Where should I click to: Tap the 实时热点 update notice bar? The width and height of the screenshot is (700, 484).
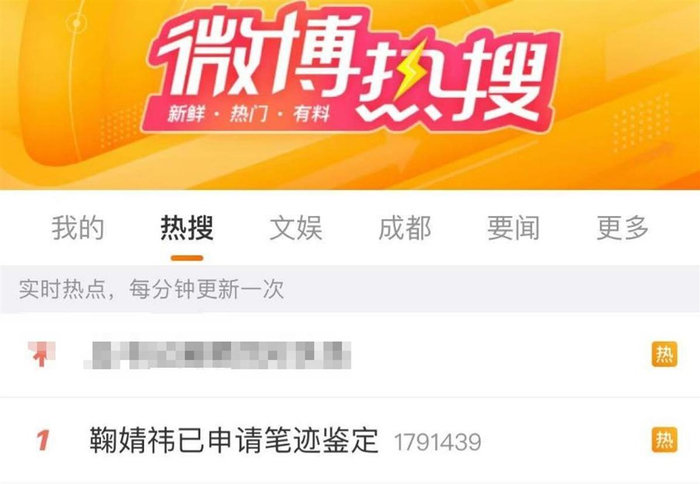tap(350, 289)
